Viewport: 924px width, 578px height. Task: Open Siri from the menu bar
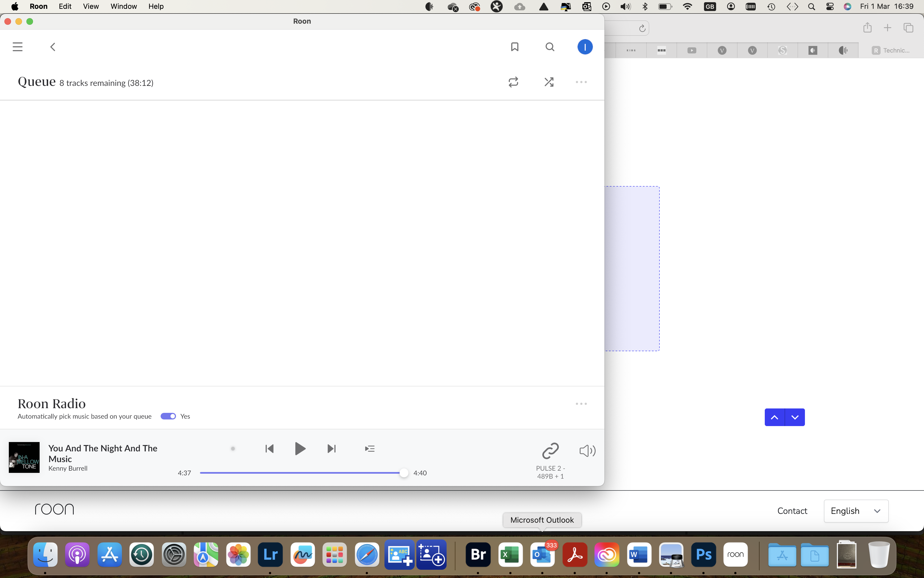click(848, 7)
